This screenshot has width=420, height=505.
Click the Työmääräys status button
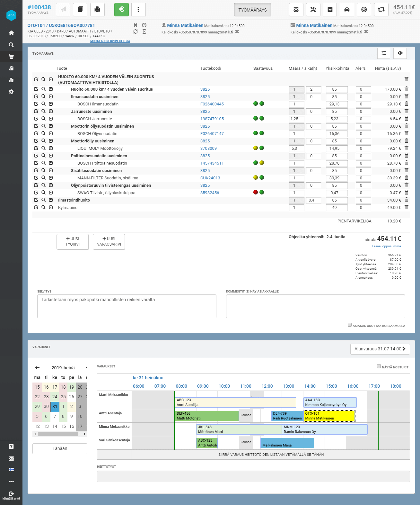[x=253, y=10]
